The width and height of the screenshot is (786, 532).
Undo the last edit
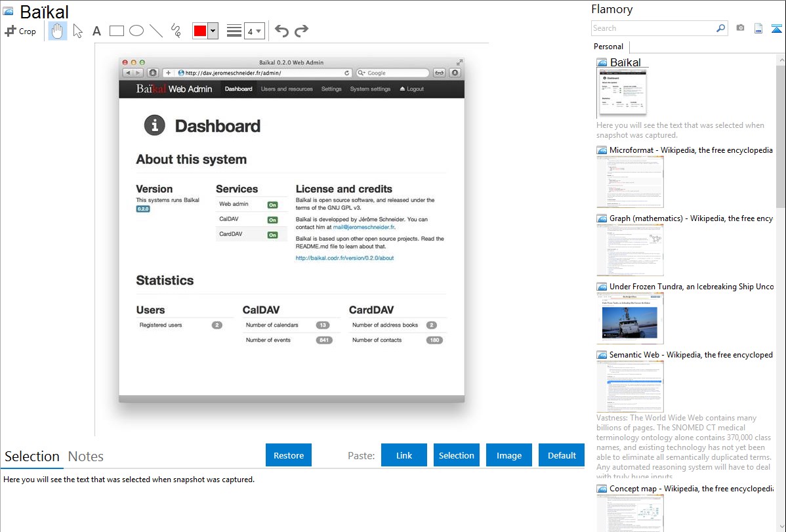click(x=281, y=31)
